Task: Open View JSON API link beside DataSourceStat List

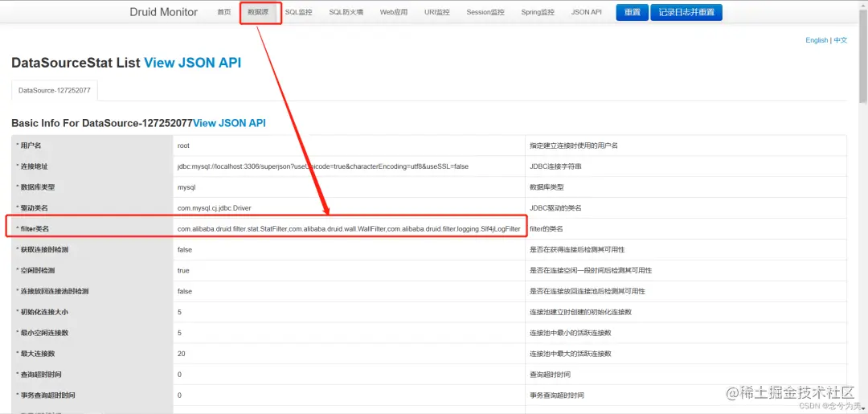Action: point(193,63)
